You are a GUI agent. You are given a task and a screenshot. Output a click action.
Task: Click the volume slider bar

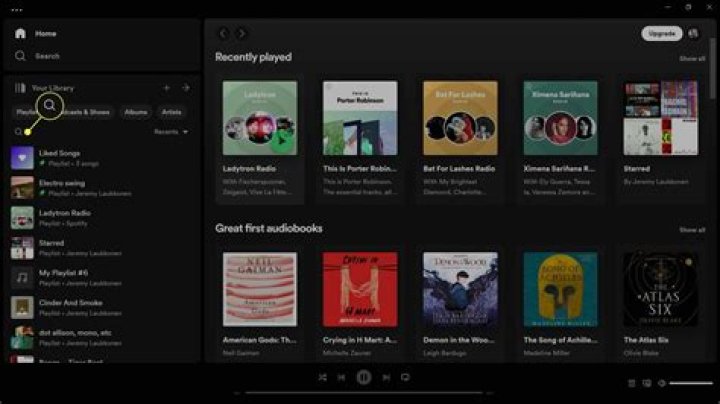tap(691, 383)
